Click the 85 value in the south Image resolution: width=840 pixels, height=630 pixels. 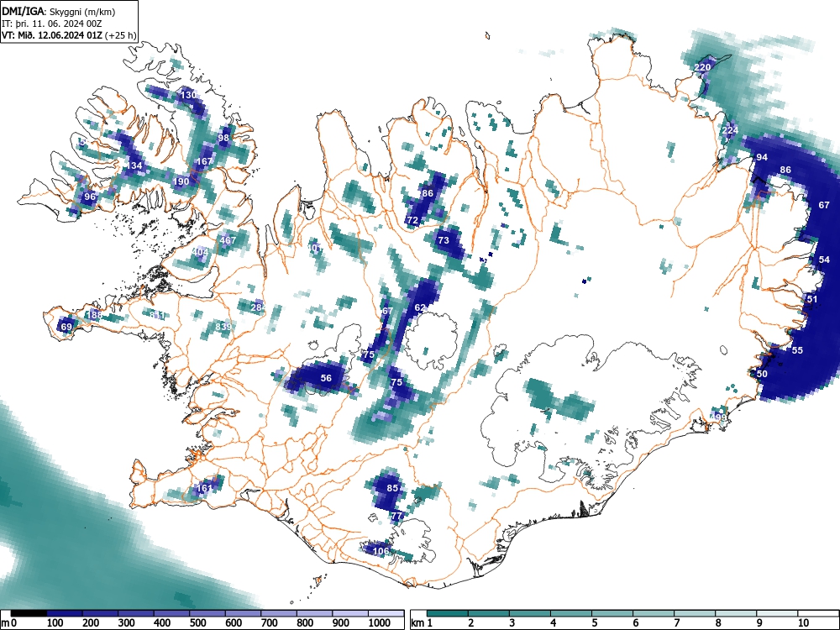click(392, 488)
